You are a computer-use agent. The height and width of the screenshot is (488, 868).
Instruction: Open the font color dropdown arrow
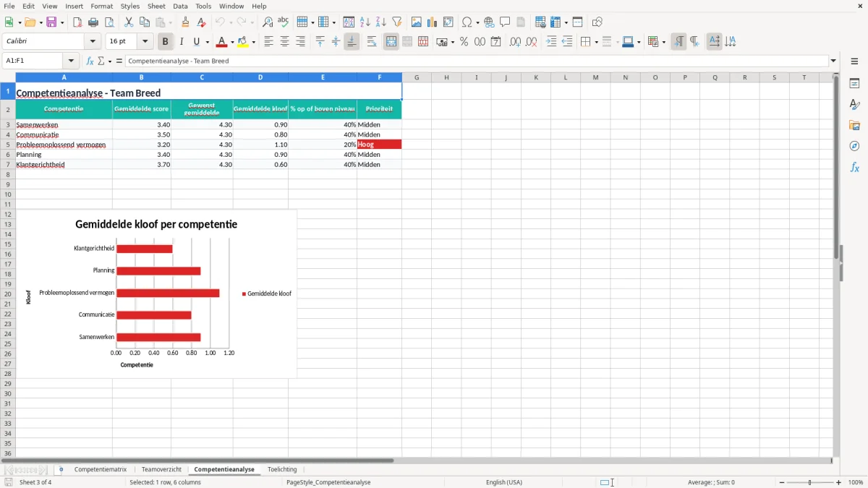[x=232, y=42]
